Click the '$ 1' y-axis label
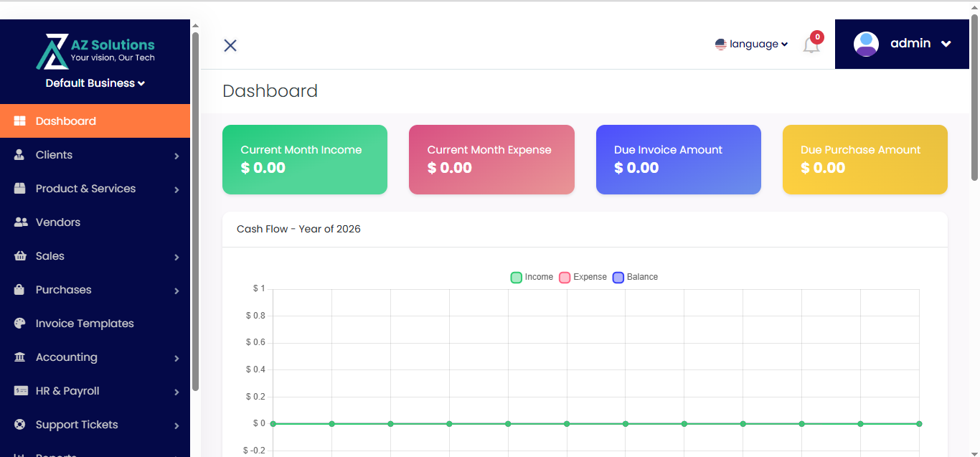Viewport: 980px width, 457px height. (259, 288)
